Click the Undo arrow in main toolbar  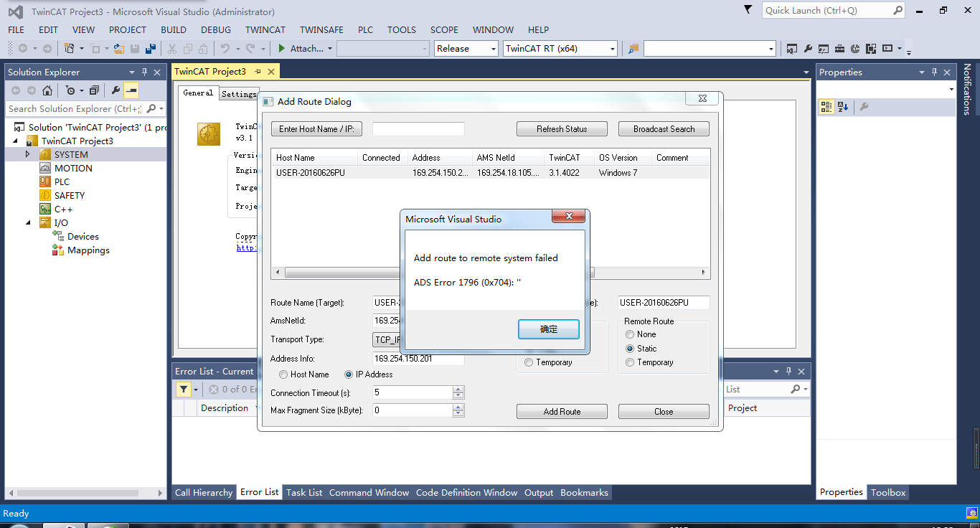click(225, 49)
